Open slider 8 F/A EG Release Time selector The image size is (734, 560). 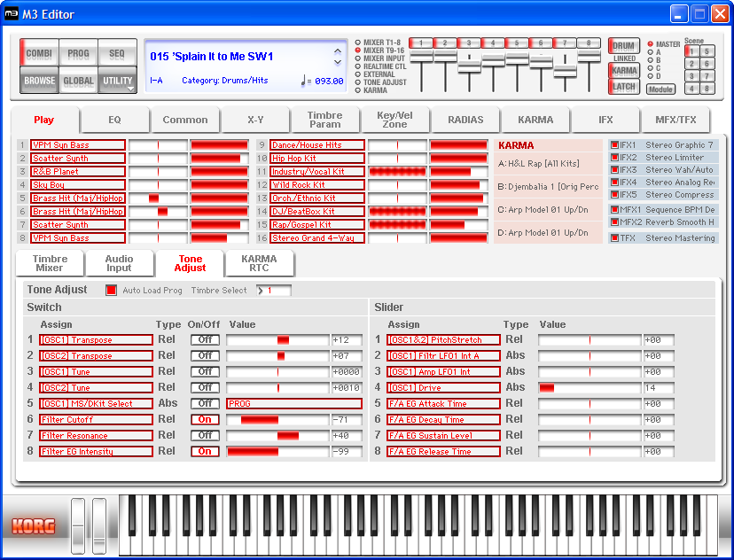pos(443,452)
